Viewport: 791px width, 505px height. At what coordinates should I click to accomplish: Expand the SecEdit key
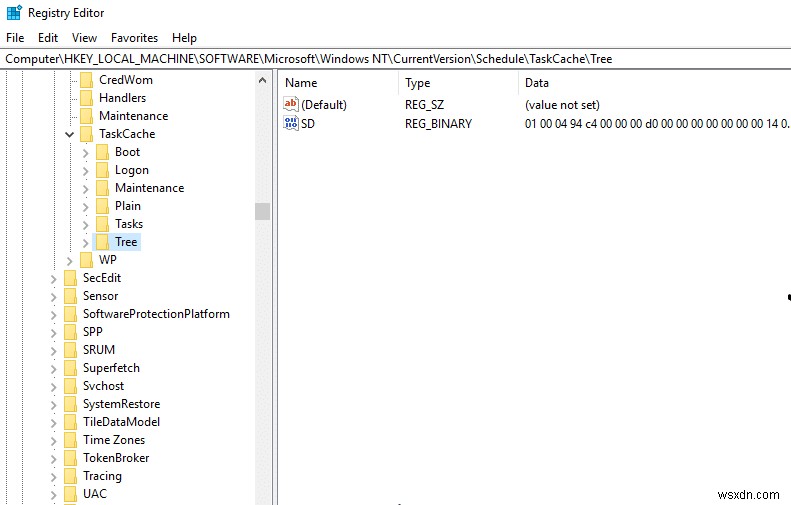(x=53, y=279)
